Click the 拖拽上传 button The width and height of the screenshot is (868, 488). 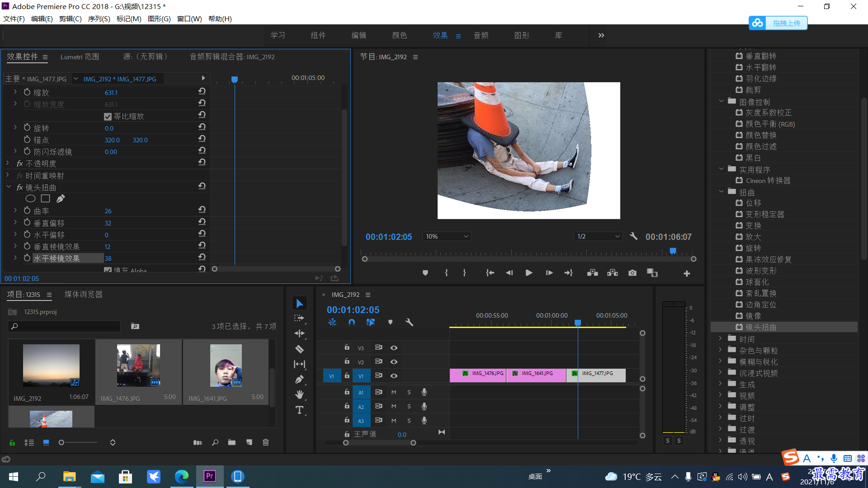coord(778,23)
